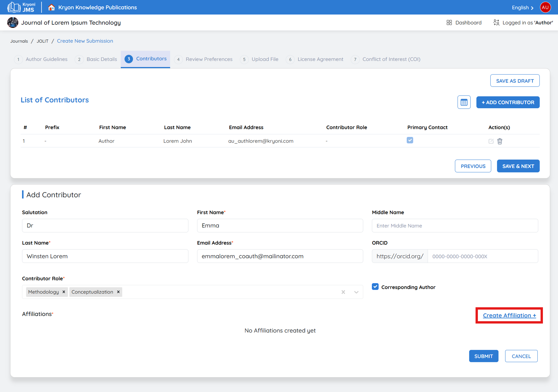Click the home icon beside Kryon Knowledge Publications
The height and width of the screenshot is (392, 558).
pyautogui.click(x=51, y=8)
